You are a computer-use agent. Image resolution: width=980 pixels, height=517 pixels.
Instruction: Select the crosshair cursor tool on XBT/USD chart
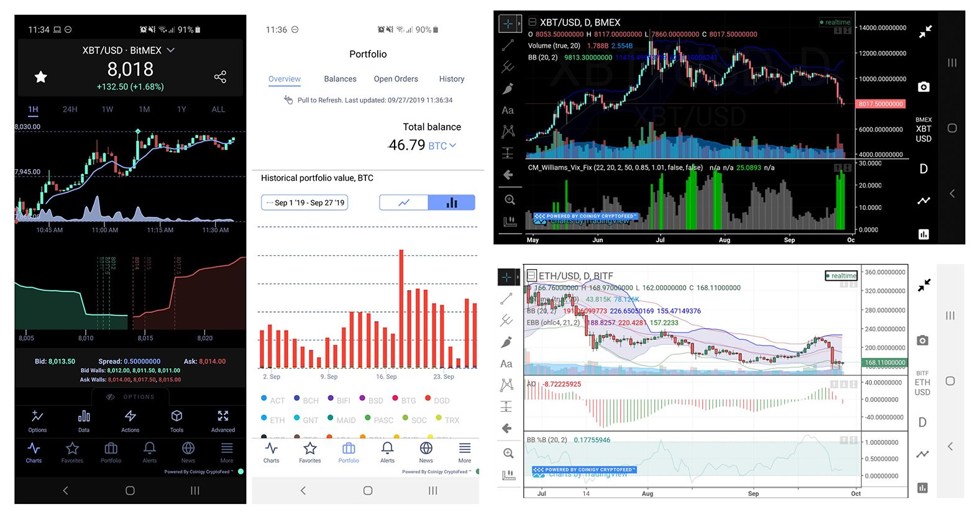point(508,24)
